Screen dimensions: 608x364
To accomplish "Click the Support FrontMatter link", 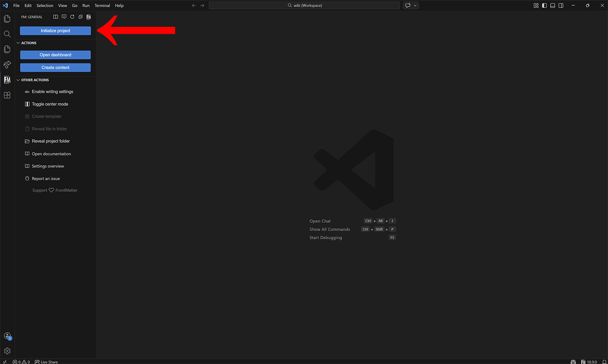I will click(55, 190).
